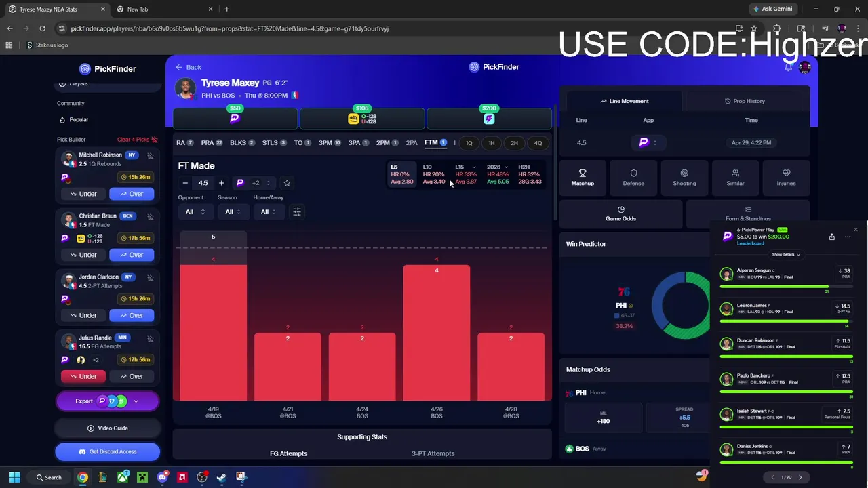The height and width of the screenshot is (488, 868).
Task: Select the $50 PrizePicks sportsbook card
Action: (235, 118)
